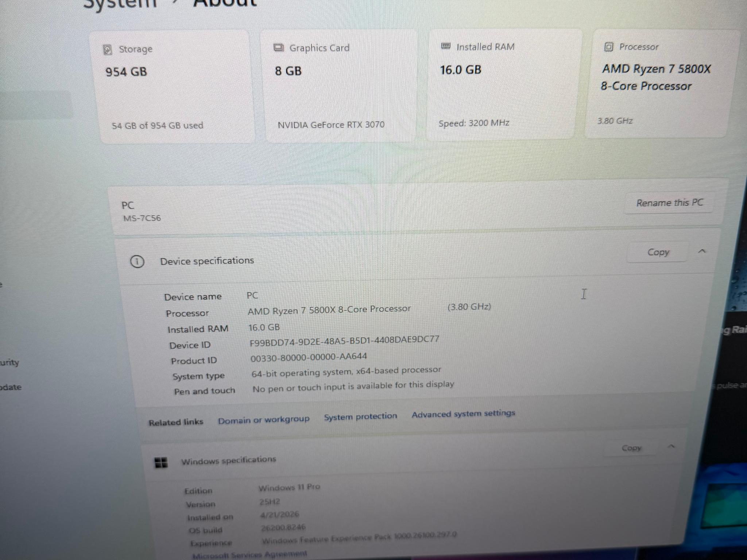The image size is (747, 560).
Task: Click the 'Related links' label
Action: 176,422
